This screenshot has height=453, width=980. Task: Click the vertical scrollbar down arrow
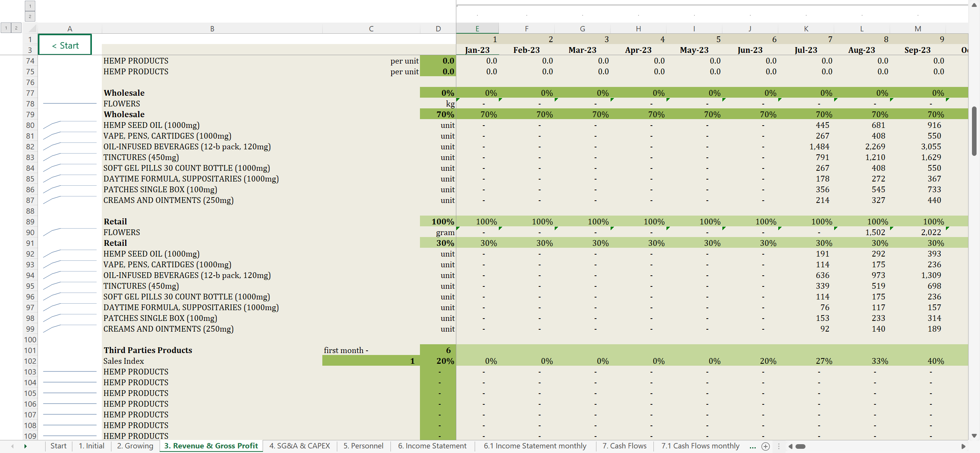coord(974,436)
